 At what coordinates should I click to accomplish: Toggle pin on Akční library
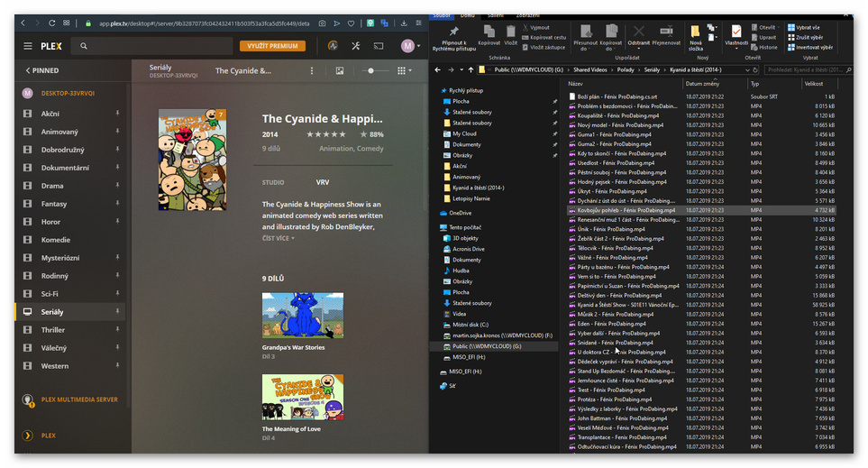[x=117, y=113]
